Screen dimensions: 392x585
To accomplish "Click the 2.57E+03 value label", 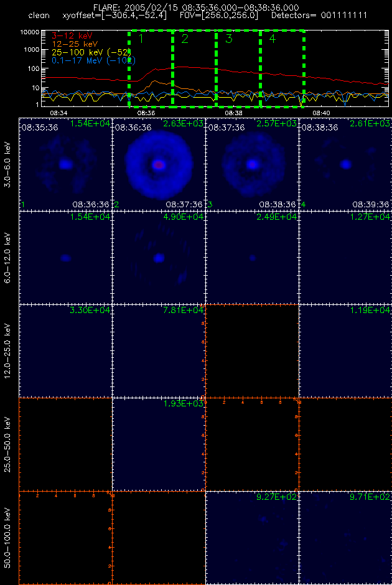I will tap(277, 123).
